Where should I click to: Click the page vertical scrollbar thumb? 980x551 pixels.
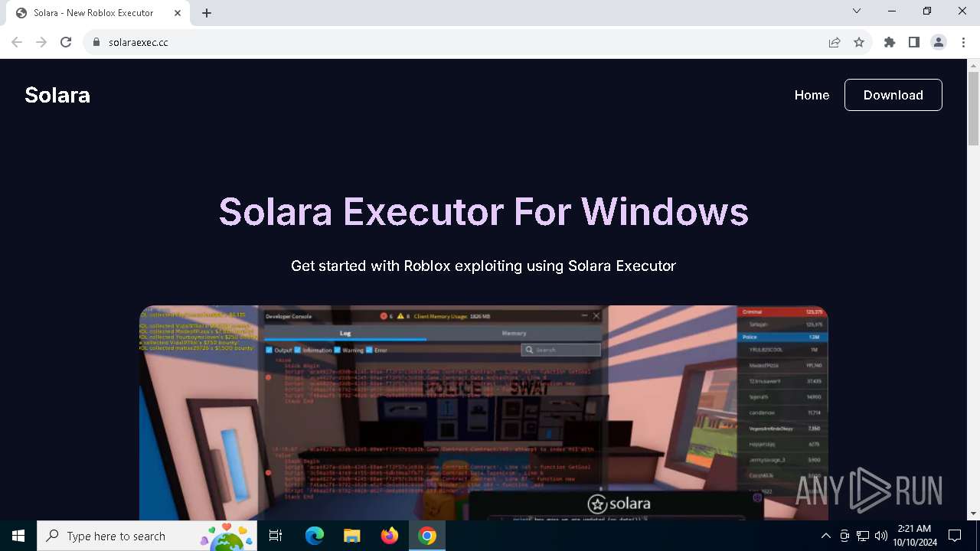point(973,108)
